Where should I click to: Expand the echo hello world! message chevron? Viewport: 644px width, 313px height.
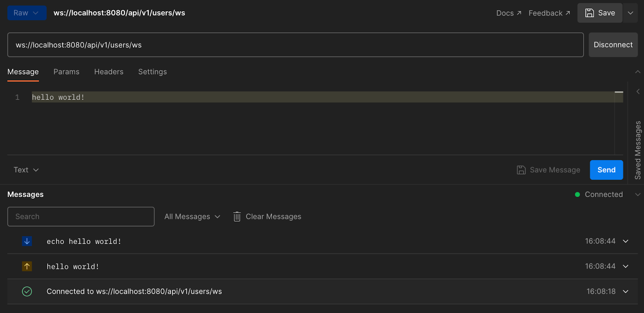[625, 241]
